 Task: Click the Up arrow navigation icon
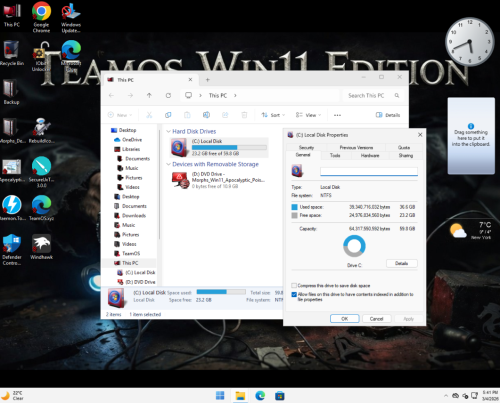coord(149,95)
